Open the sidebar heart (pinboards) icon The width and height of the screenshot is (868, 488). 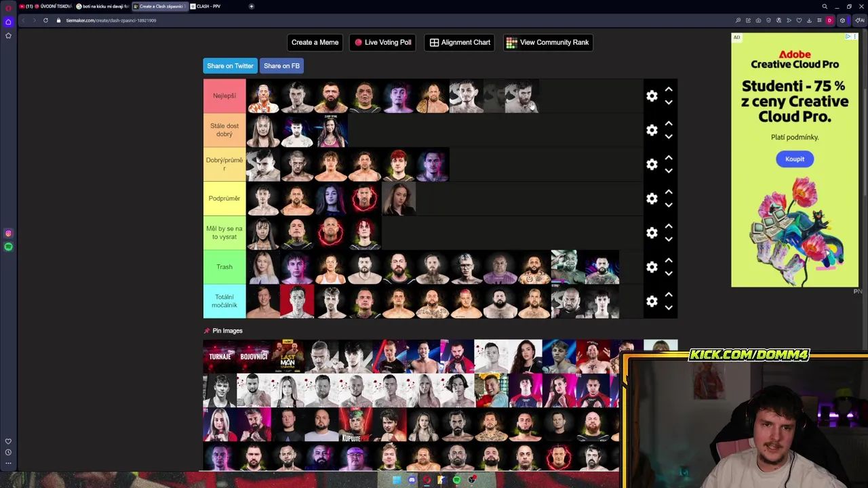coord(8,441)
